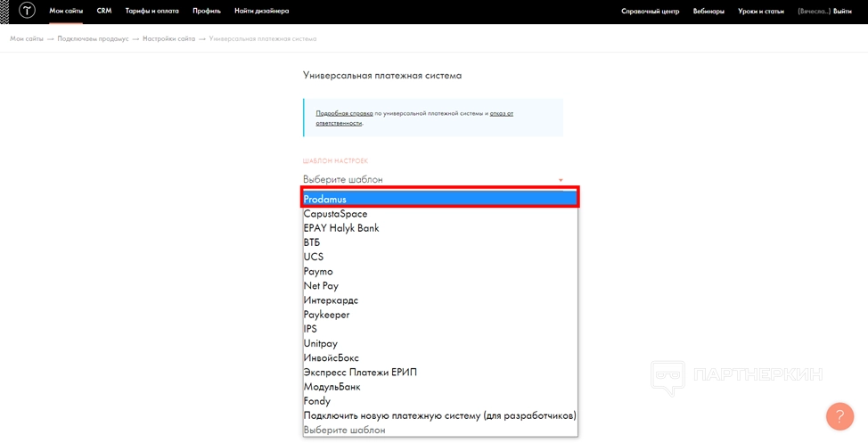
Task: Open Тарифы и оплата page
Action: [x=152, y=11]
